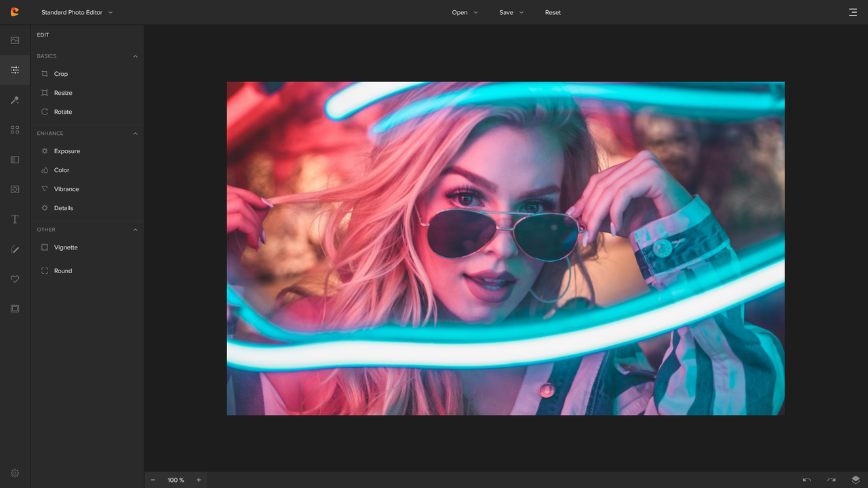Click the redo arrow icon
Viewport: 868px width, 488px height.
(x=831, y=480)
